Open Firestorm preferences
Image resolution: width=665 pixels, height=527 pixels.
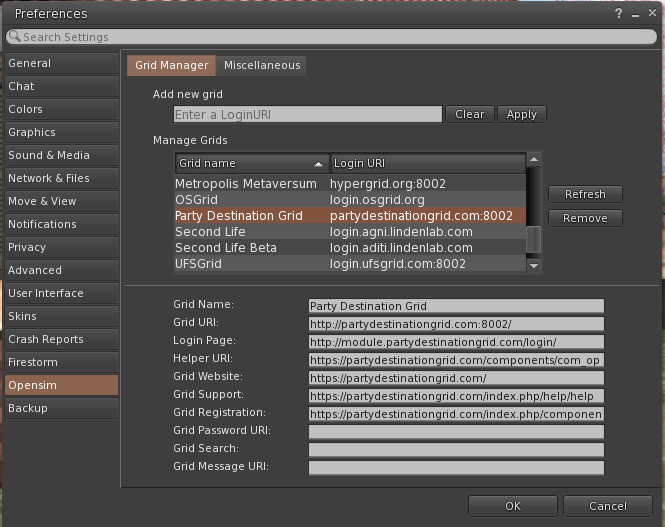(62, 362)
